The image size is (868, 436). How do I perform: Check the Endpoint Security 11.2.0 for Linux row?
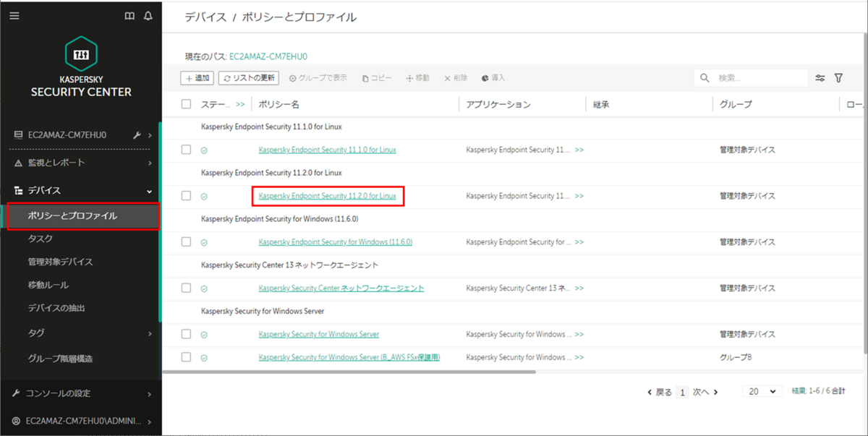pyautogui.click(x=187, y=196)
